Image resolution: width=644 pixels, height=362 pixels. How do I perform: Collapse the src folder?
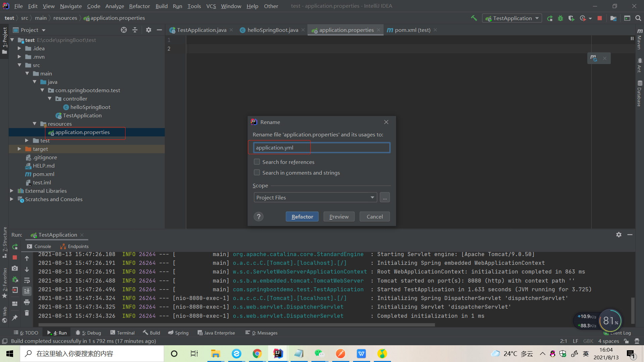[x=19, y=65]
